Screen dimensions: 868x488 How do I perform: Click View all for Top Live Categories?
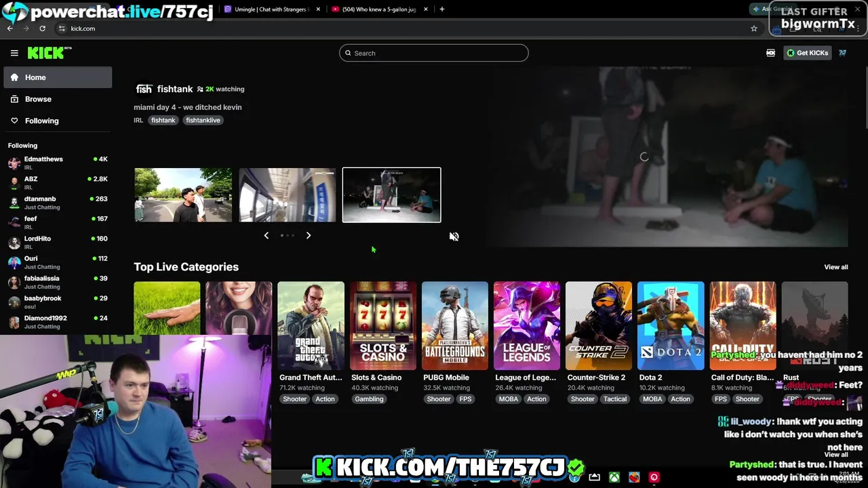click(835, 267)
